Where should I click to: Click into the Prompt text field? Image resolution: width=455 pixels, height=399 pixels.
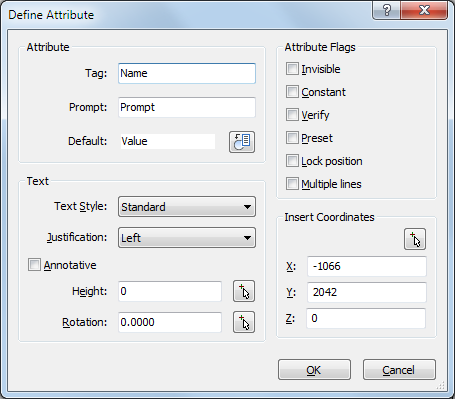click(x=187, y=107)
